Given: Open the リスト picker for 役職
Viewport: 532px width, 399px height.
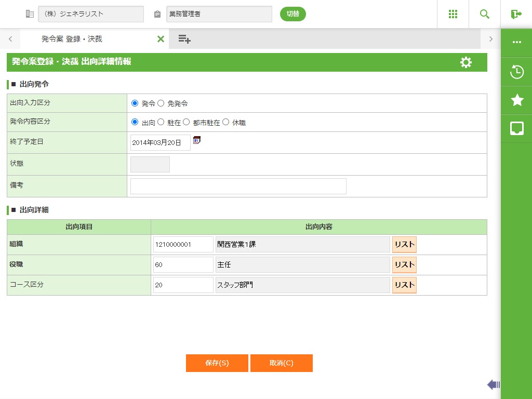Looking at the screenshot, I should pos(404,265).
